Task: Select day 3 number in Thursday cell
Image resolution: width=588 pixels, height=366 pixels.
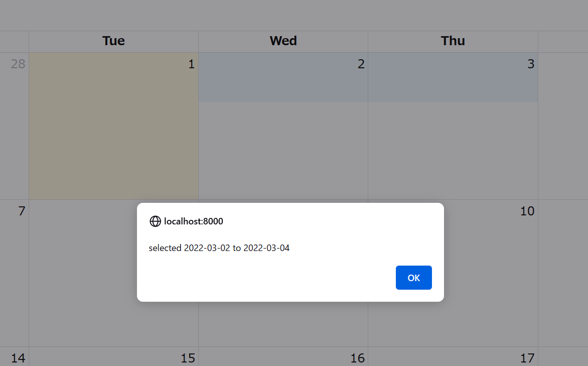Action: [x=531, y=64]
